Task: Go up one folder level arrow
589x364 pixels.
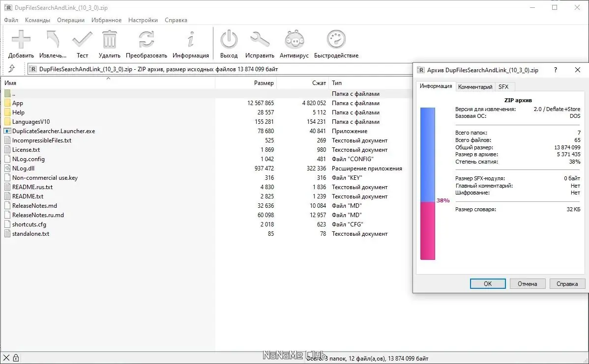Action: tap(12, 69)
